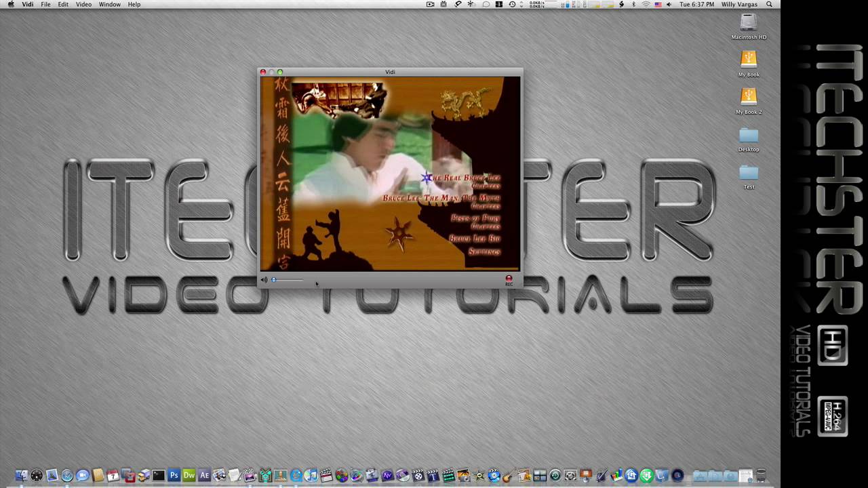Viewport: 868px width, 488px height.
Task: Open iCal calendar from the dock
Action: [x=113, y=476]
